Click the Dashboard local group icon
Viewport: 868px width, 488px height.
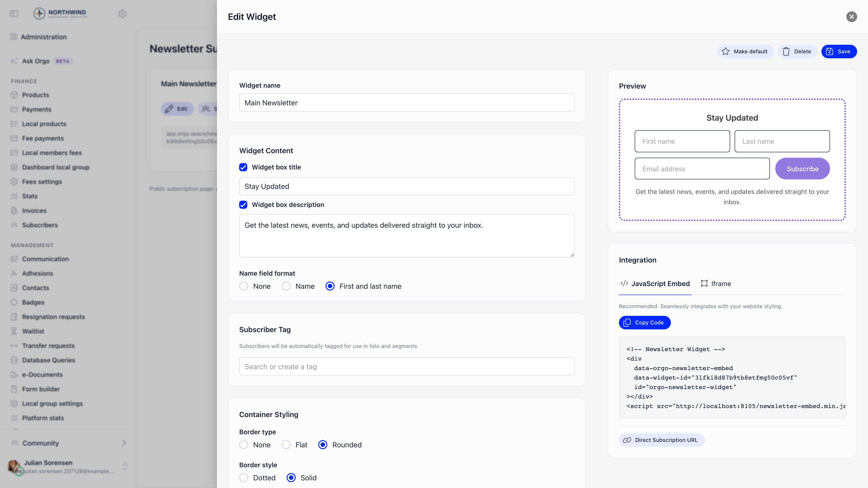click(14, 167)
